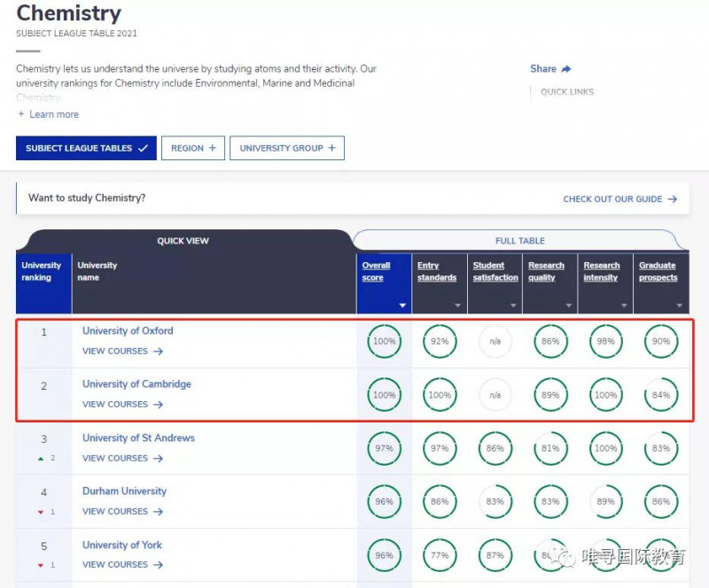Sort by Student satisfaction dropdown arrow
709x588 pixels.
[513, 306]
